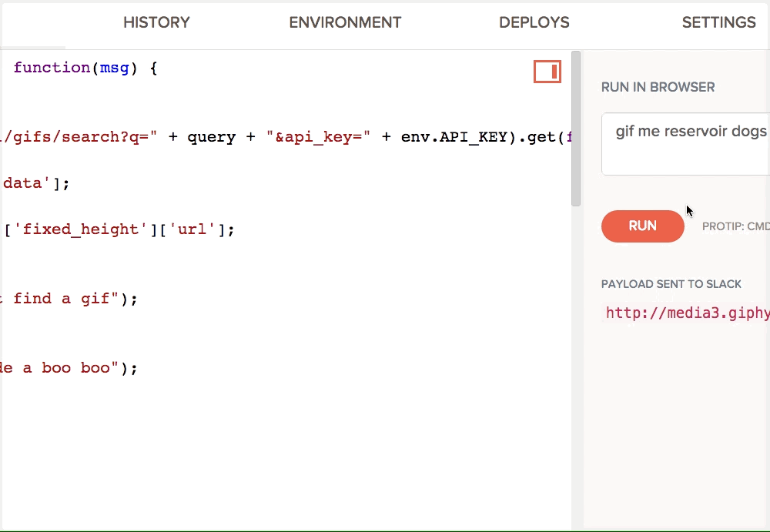The width and height of the screenshot is (770, 532).
Task: Click the 'env.API_KEY' text in code
Action: [x=454, y=136]
